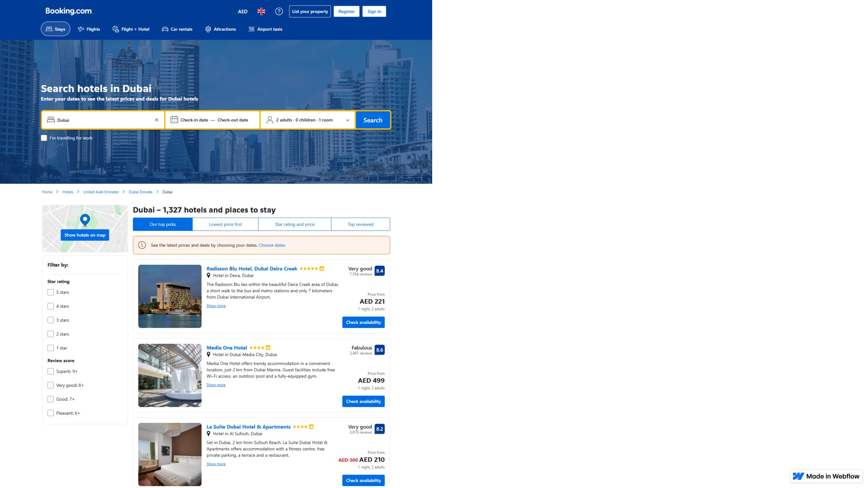Open Radisson Blu hotel photo thumbnail

170,296
